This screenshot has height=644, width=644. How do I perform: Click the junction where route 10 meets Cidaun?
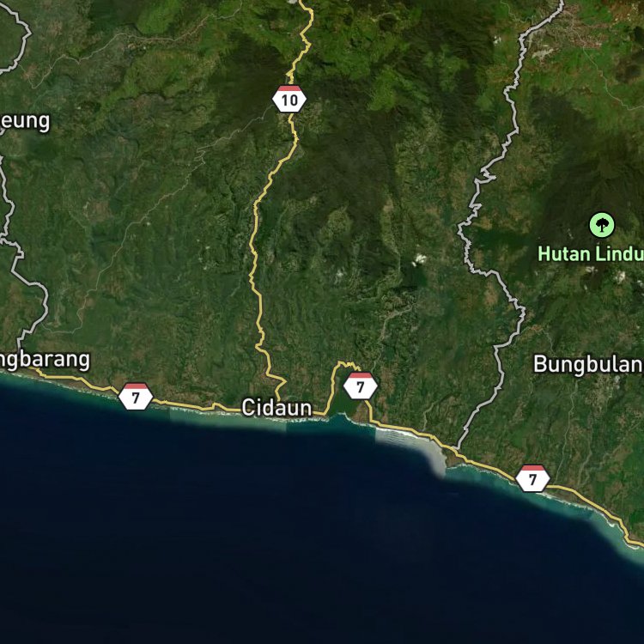point(277,400)
